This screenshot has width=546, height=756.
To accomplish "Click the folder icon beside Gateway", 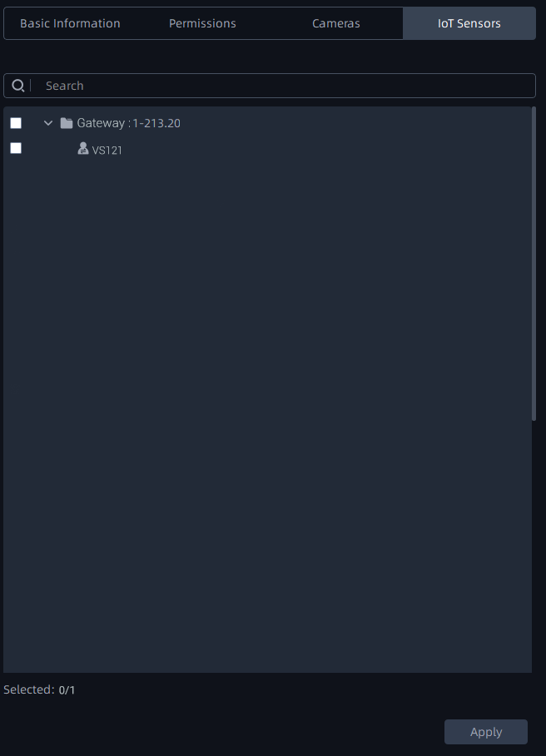I will point(67,123).
